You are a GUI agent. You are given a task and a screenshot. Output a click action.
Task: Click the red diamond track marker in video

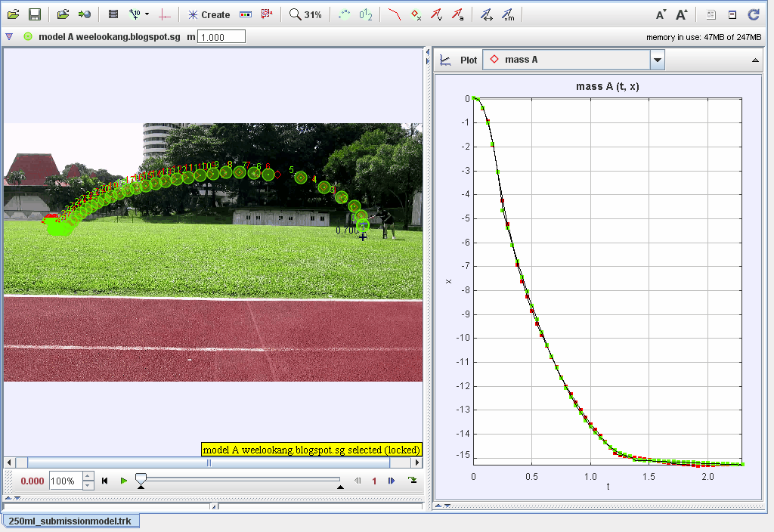(278, 175)
